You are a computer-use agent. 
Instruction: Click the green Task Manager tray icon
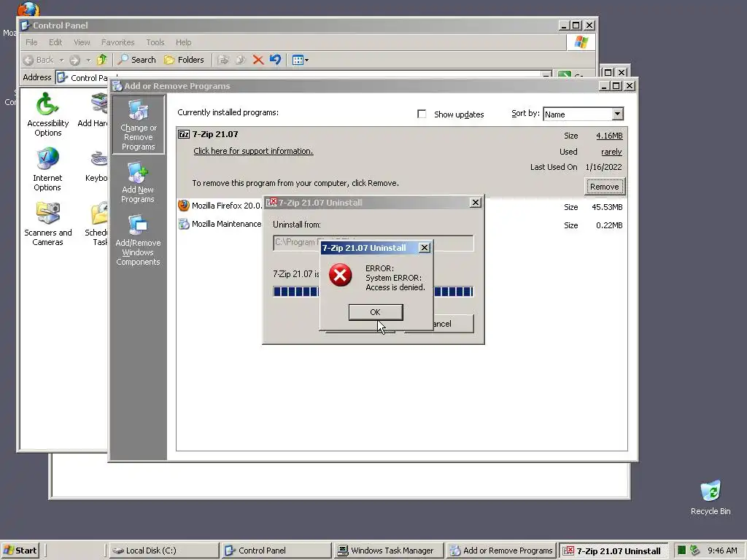(682, 551)
